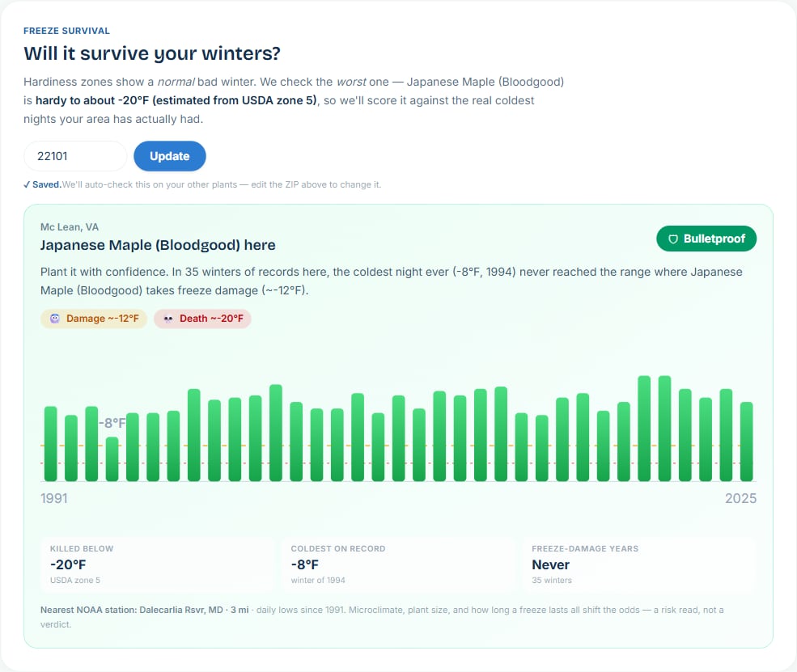Click the first chart bar for 1991
The width and height of the screenshot is (797, 672).
(51, 444)
